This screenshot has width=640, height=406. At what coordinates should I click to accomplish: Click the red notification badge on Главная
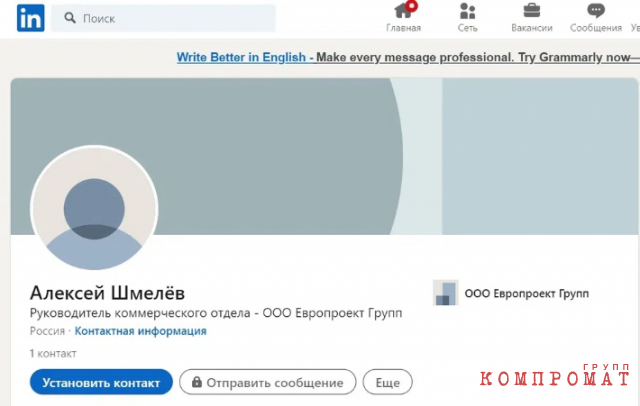click(x=412, y=6)
